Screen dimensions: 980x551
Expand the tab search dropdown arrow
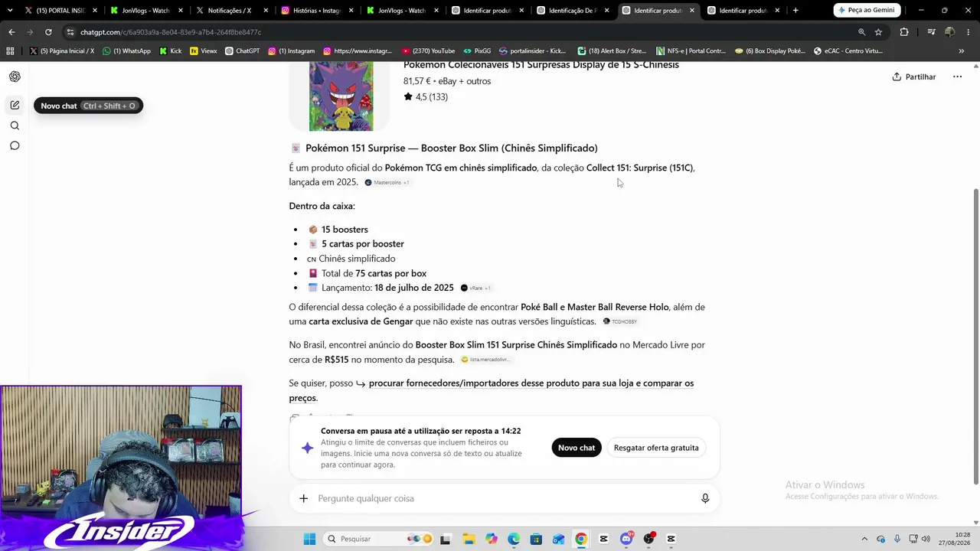9,11
